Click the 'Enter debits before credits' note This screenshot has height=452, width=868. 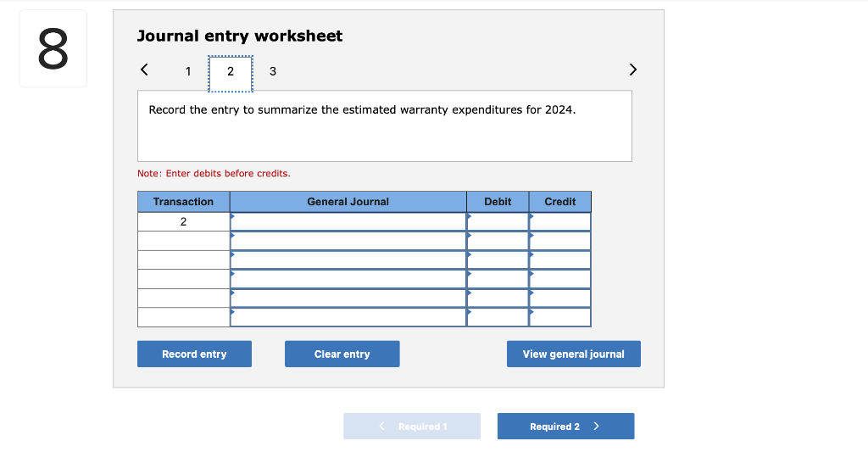tap(214, 173)
